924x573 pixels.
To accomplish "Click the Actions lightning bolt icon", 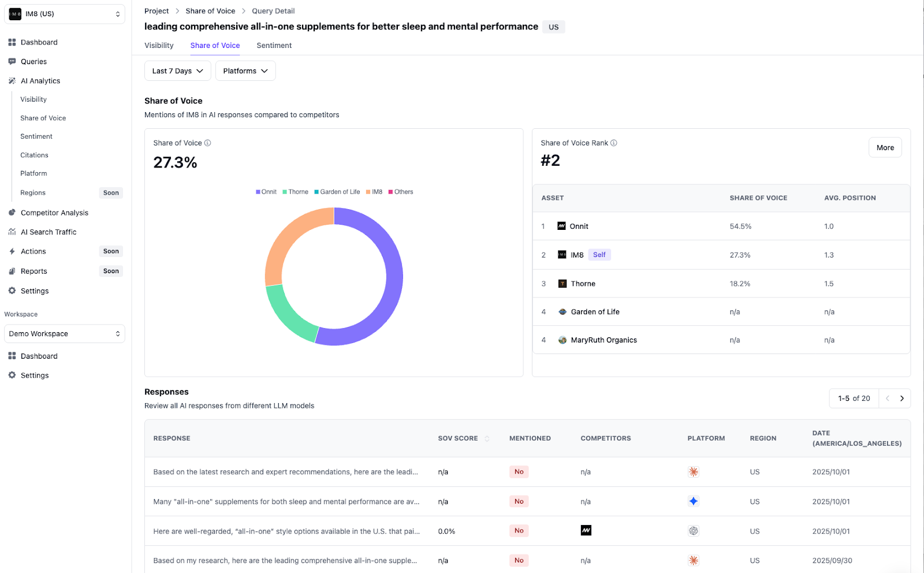I will pos(12,251).
